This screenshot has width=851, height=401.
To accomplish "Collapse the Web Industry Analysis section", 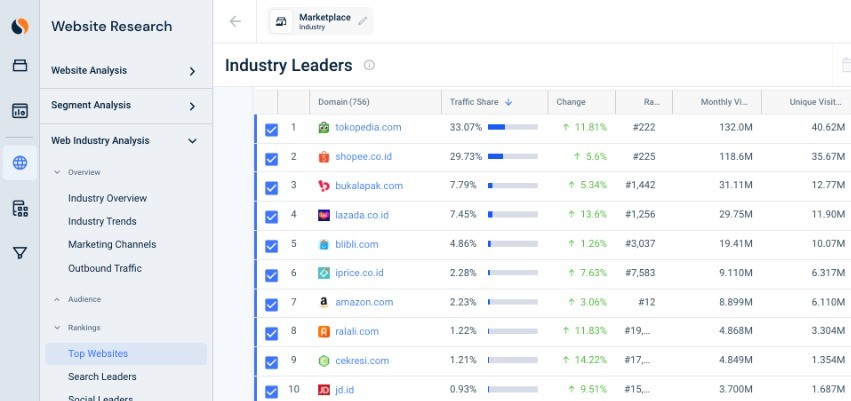I will 192,141.
